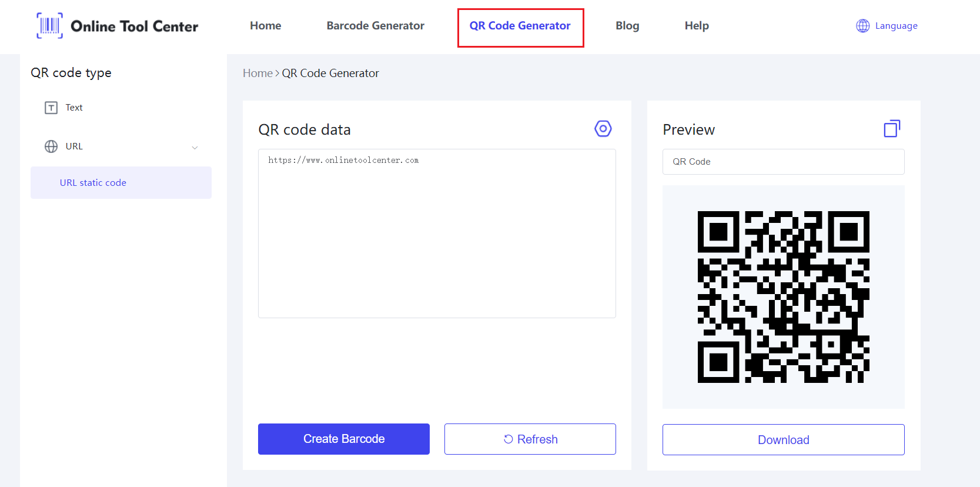Open the Barcode Generator tab
980x487 pixels.
point(375,26)
